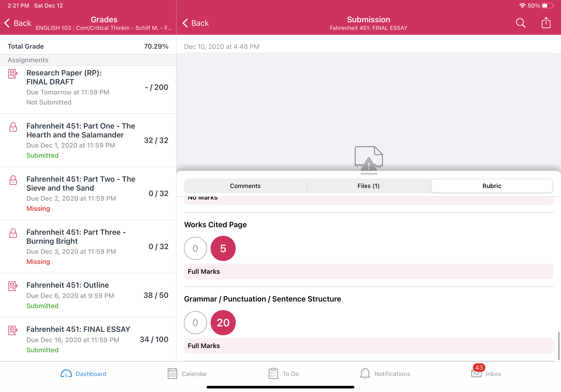This screenshot has width=561, height=392.
Task: Tap the 32 / 32 score for Part One
Action: [x=156, y=140]
